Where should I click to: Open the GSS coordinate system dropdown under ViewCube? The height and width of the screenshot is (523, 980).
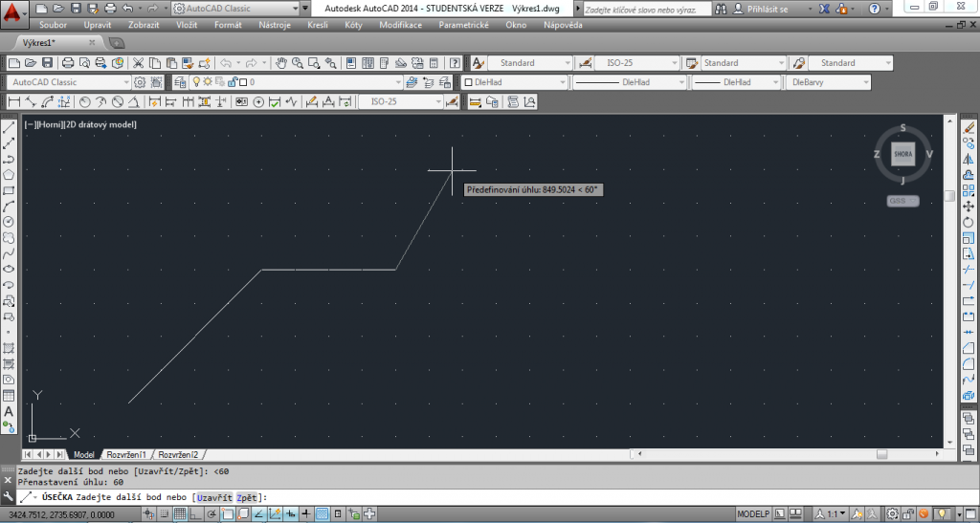(902, 201)
